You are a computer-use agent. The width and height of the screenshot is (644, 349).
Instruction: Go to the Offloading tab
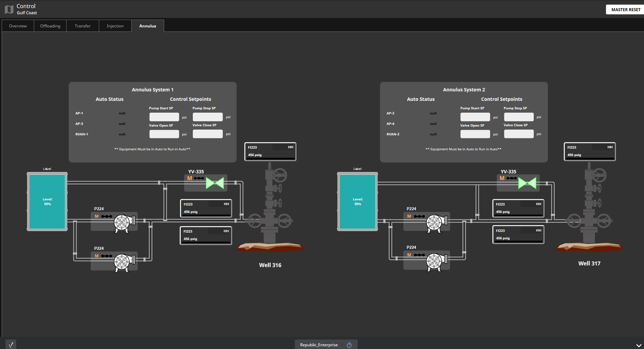[50, 26]
